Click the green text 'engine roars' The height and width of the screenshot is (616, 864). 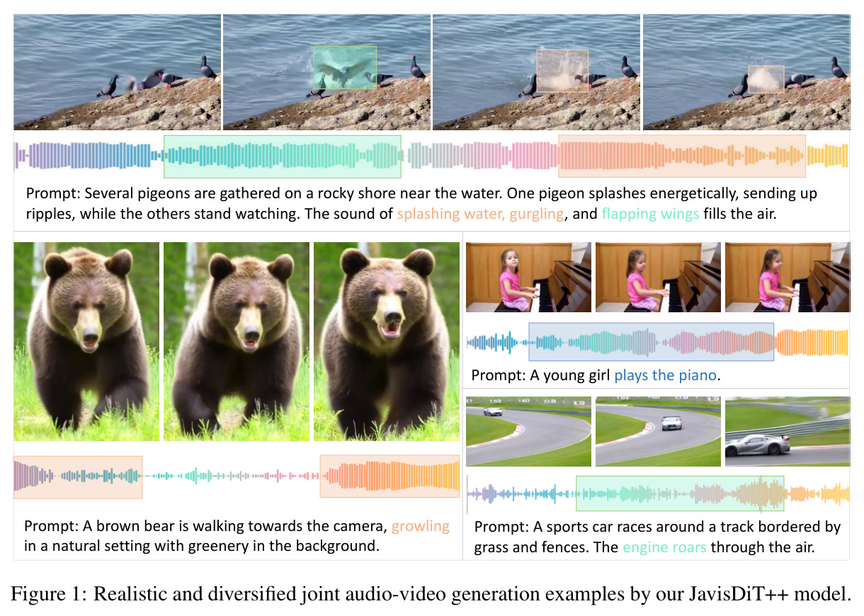(x=665, y=547)
